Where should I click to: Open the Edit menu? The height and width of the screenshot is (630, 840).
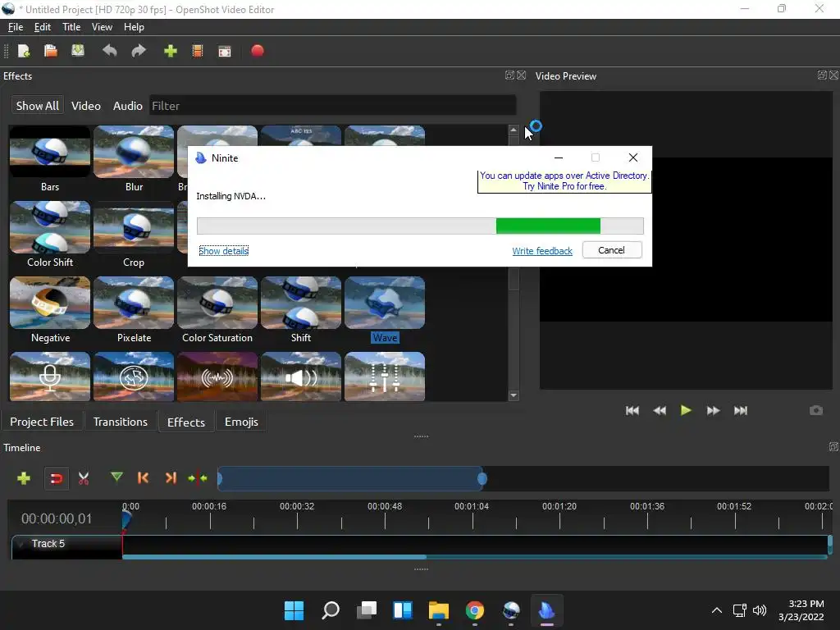pos(43,27)
